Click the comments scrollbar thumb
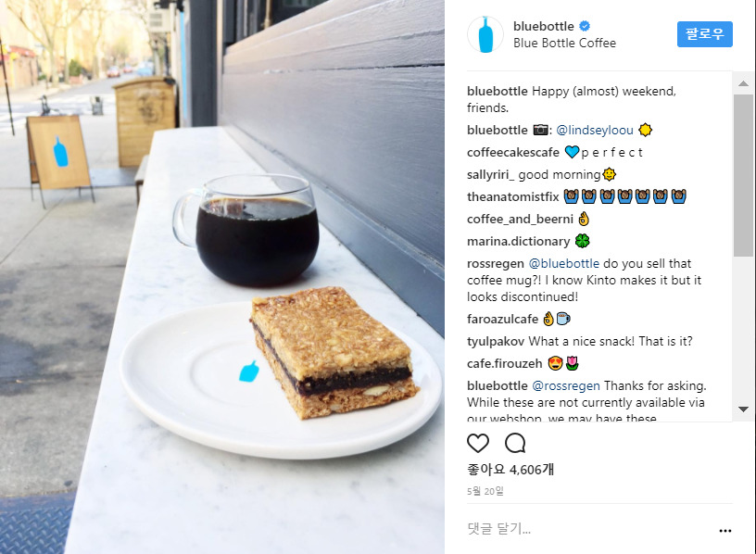 (743, 175)
